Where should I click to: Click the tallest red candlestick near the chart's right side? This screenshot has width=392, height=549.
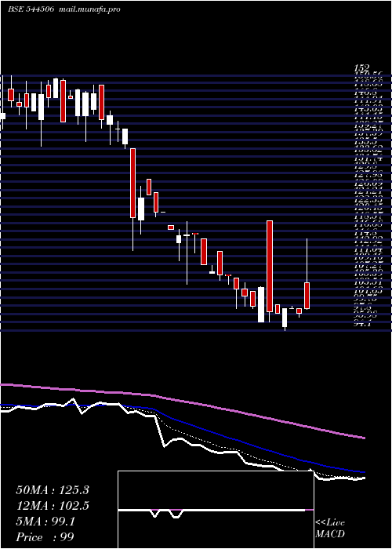click(x=270, y=266)
